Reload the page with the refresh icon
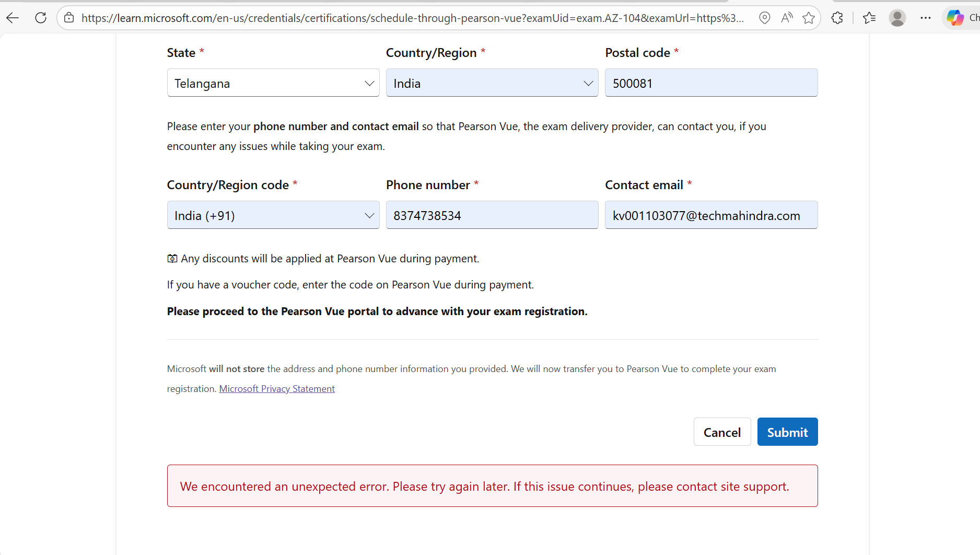The width and height of the screenshot is (980, 555). tap(41, 18)
